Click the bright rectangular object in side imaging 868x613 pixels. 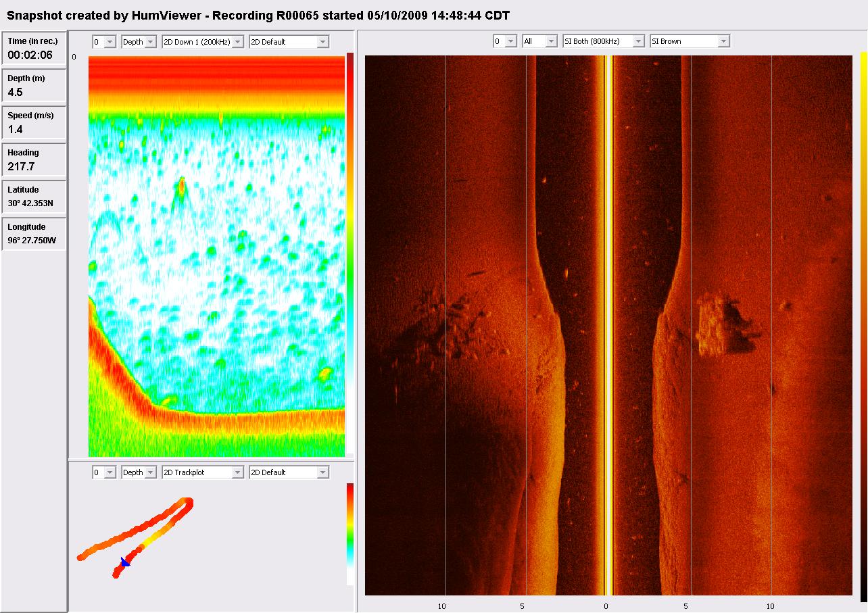(710, 326)
